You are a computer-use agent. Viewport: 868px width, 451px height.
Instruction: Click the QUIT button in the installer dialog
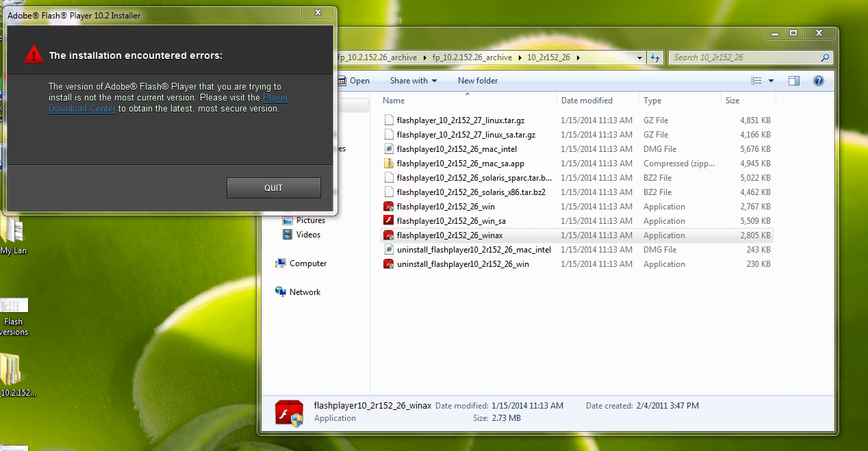coord(273,188)
